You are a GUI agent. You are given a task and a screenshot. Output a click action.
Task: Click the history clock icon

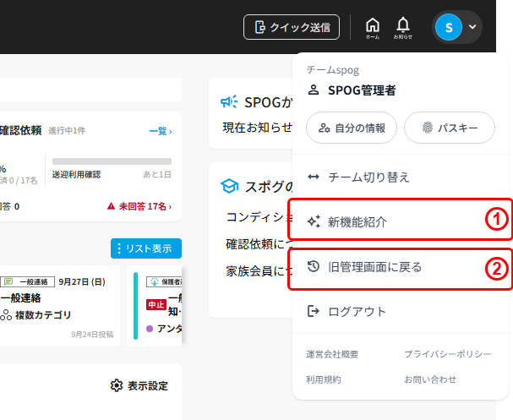click(x=314, y=266)
